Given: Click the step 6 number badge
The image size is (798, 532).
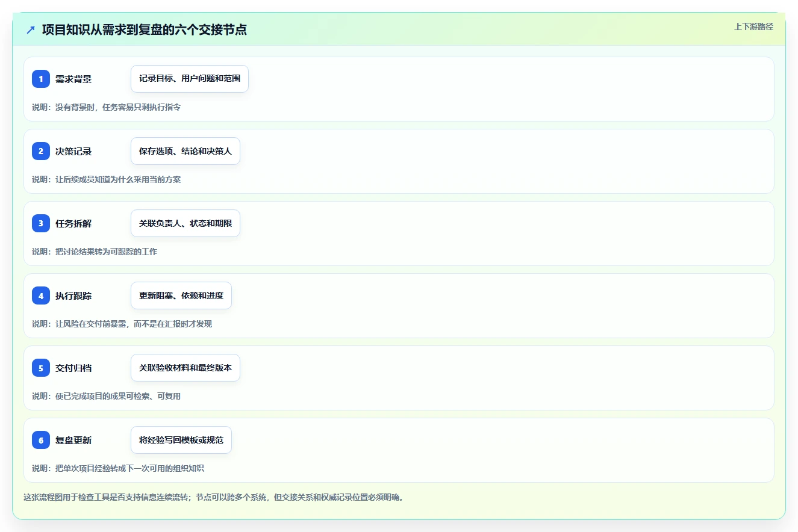Looking at the screenshot, I should (x=41, y=440).
